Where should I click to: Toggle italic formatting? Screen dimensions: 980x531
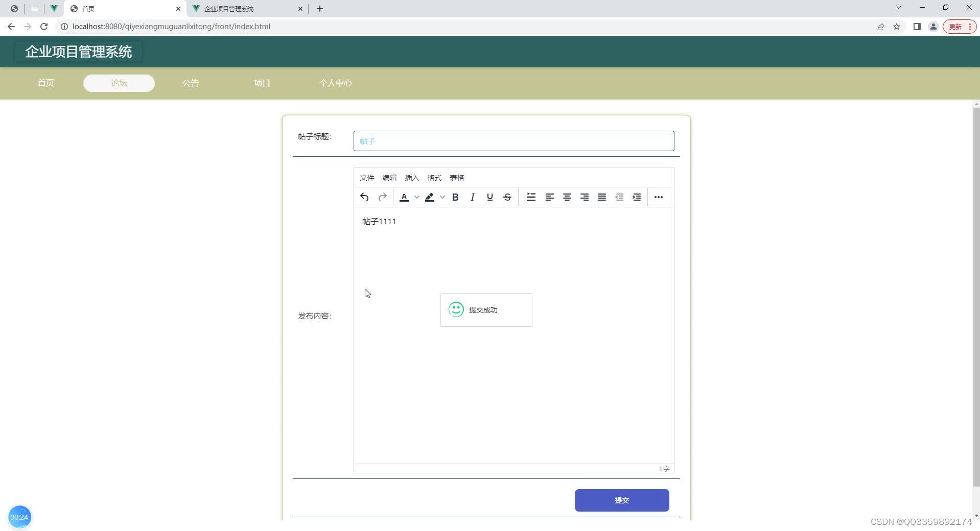coord(473,197)
